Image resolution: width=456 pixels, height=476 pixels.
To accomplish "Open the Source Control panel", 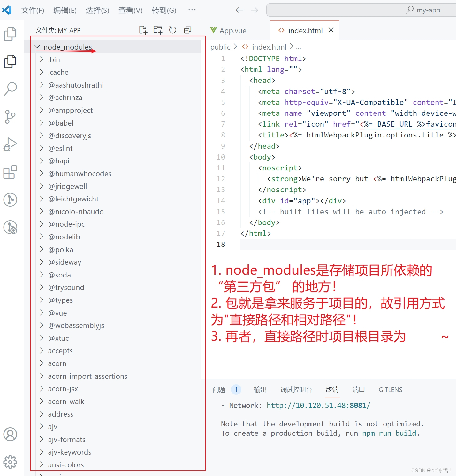I will click(11, 117).
